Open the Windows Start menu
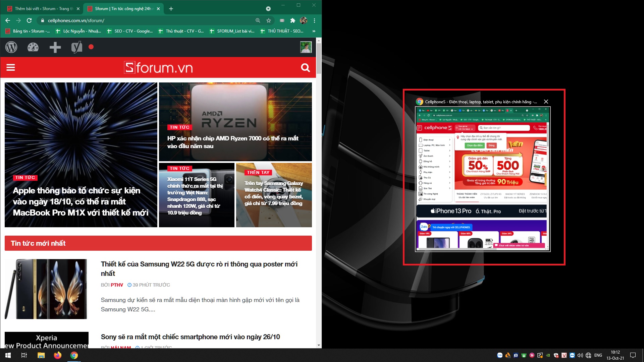The image size is (644, 362). coord(8,355)
